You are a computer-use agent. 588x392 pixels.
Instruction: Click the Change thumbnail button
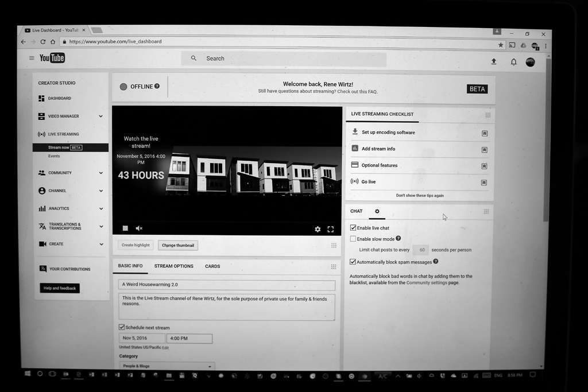coord(178,246)
